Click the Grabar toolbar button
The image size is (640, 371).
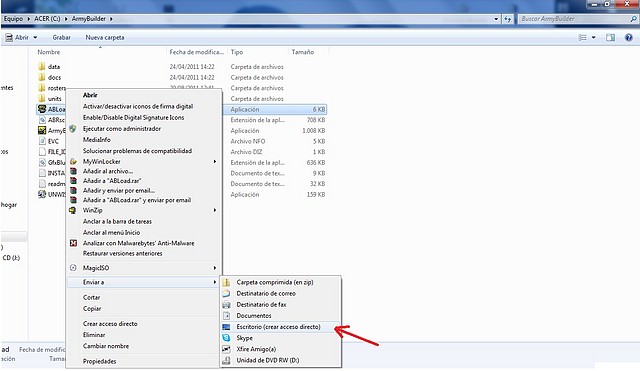point(61,38)
